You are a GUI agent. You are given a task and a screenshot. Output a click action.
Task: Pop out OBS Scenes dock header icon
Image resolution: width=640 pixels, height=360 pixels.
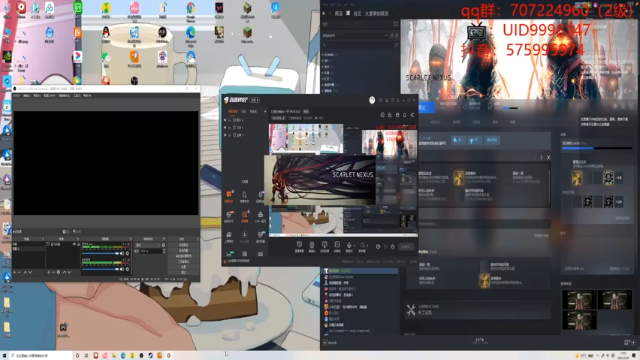tap(43, 239)
